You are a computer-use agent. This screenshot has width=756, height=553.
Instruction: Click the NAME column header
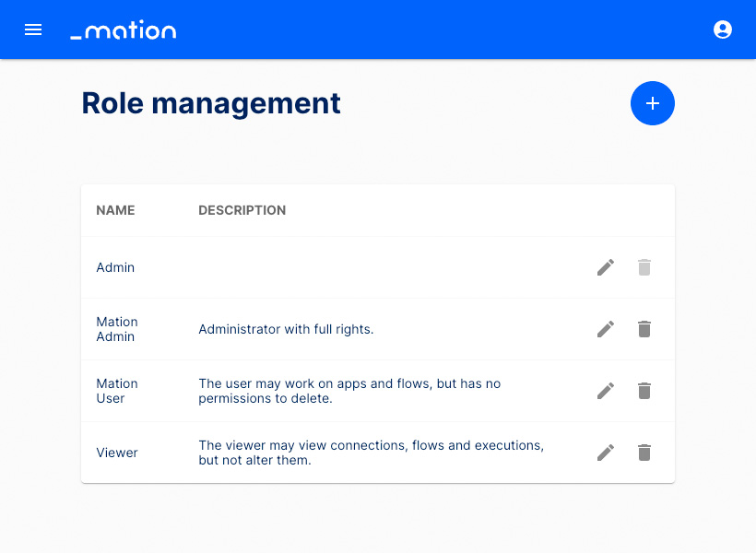click(115, 210)
